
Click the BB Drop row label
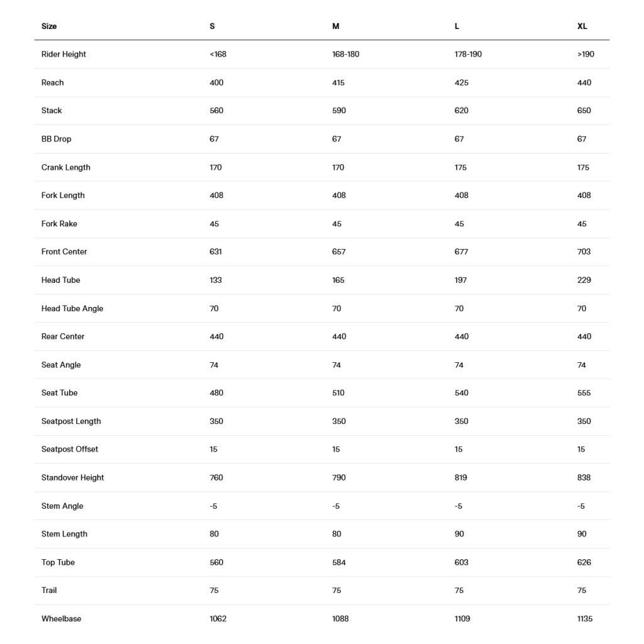click(56, 139)
